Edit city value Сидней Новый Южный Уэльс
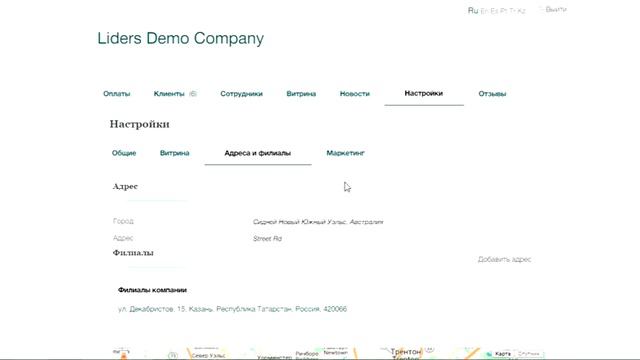 pyautogui.click(x=318, y=222)
